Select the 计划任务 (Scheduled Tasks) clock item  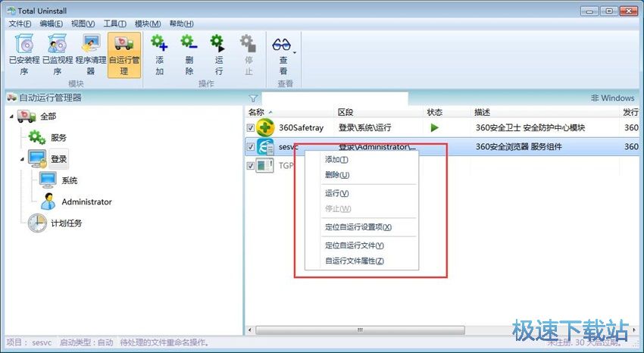(x=55, y=223)
